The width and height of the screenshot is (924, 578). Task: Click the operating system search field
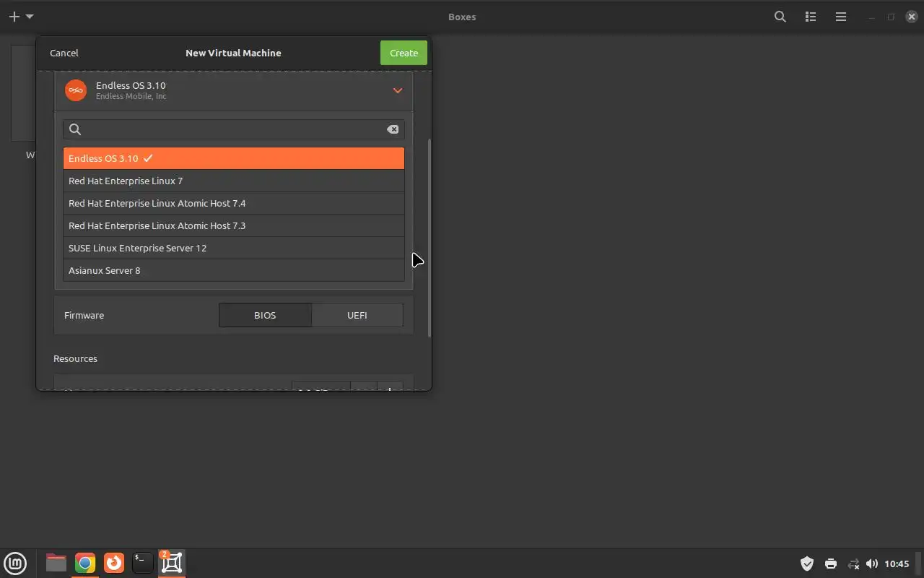click(x=233, y=129)
